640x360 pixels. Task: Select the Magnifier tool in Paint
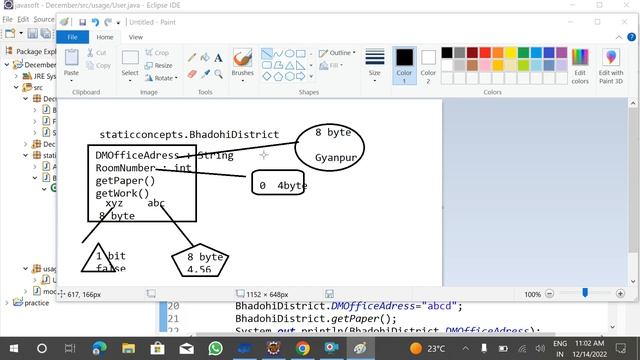click(x=218, y=74)
